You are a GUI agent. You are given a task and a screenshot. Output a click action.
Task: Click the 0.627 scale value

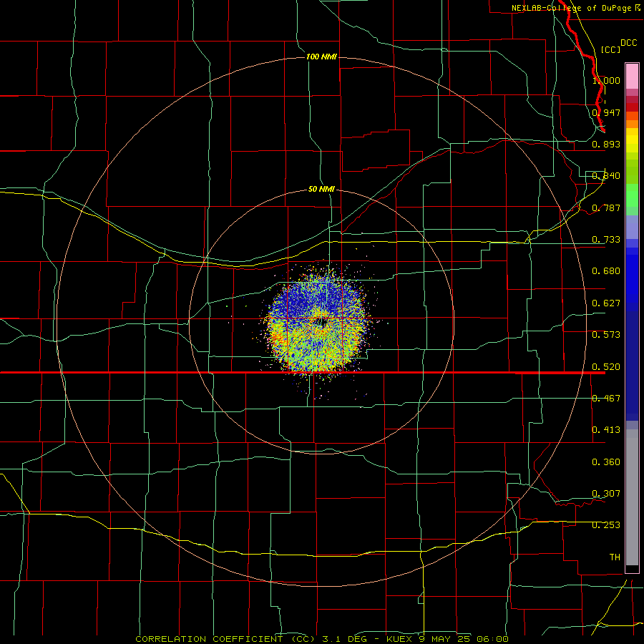606,303
